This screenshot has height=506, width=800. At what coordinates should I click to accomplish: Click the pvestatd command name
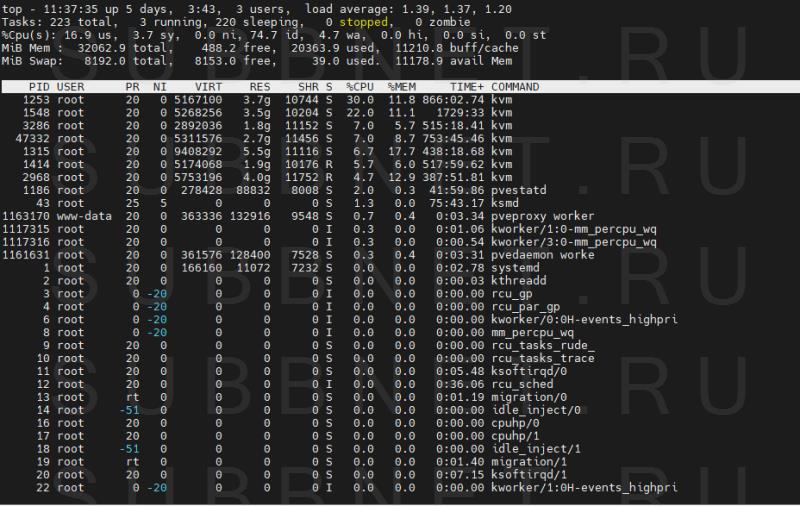coord(520,189)
